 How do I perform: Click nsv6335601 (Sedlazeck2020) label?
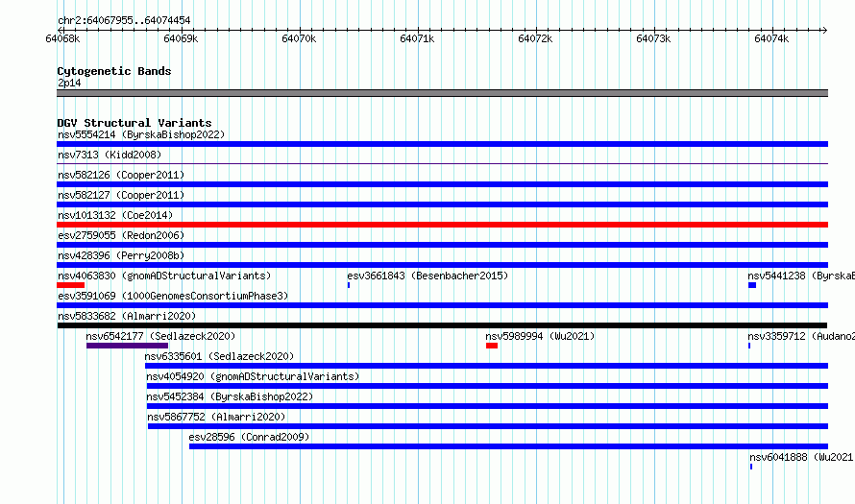click(x=219, y=356)
